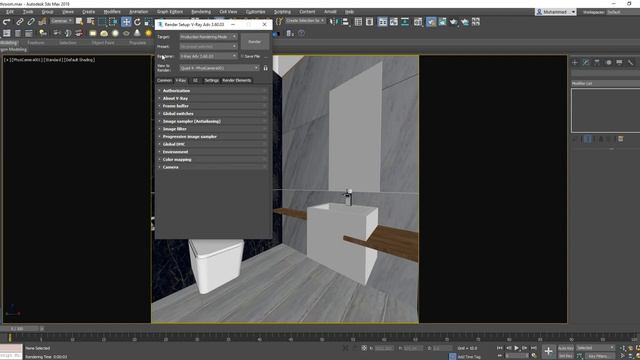
Task: Choose the Rectangular Selection Region tool
Action: [x=102, y=22]
